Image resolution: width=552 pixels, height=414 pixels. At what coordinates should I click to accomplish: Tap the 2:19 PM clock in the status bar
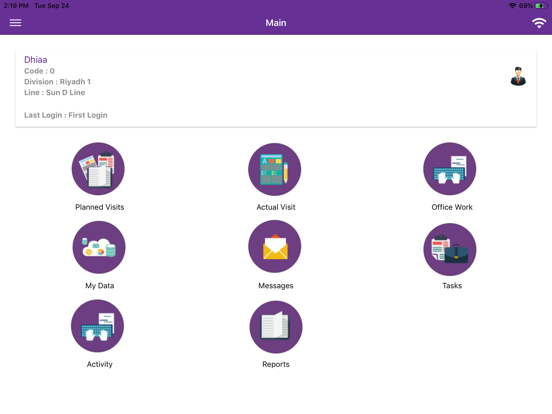coord(16,6)
